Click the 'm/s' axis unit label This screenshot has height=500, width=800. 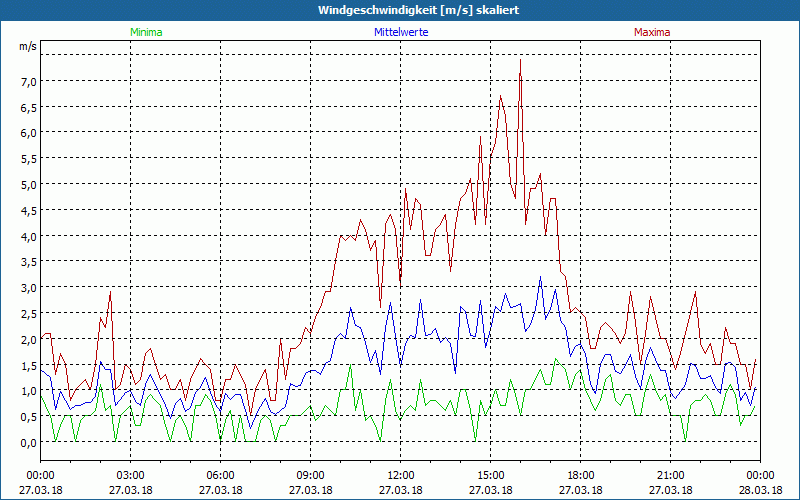pyautogui.click(x=28, y=46)
